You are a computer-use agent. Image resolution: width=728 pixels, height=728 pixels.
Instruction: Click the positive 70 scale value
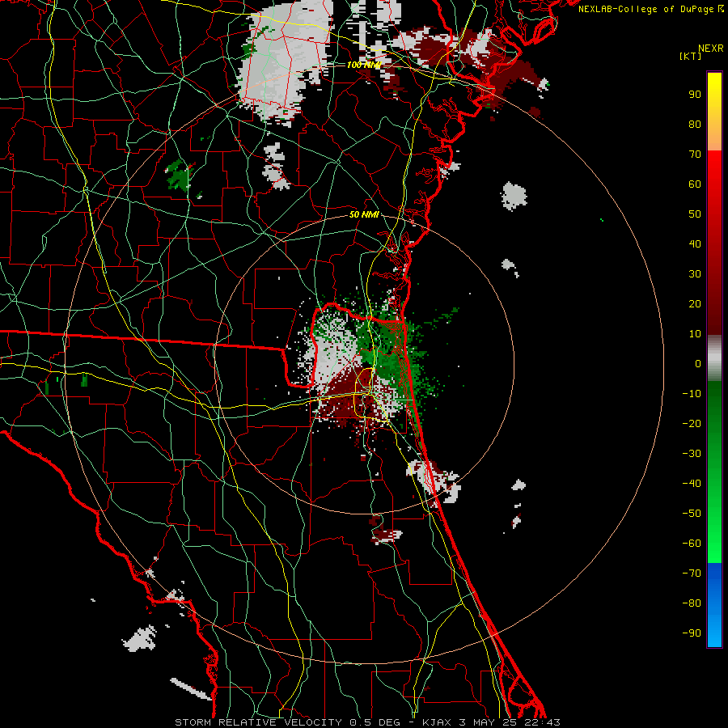(695, 154)
